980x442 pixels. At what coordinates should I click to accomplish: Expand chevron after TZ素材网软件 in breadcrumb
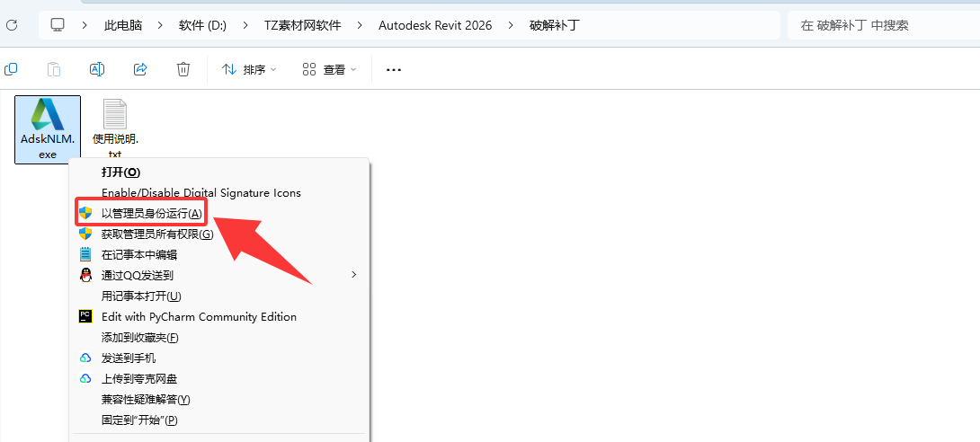pos(360,25)
